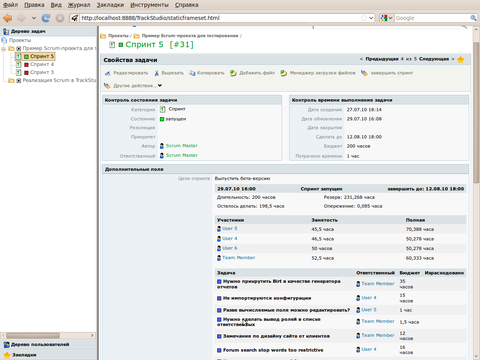Click the browser forward arrow
Viewport: 480px width, 360px height.
click(21, 18)
